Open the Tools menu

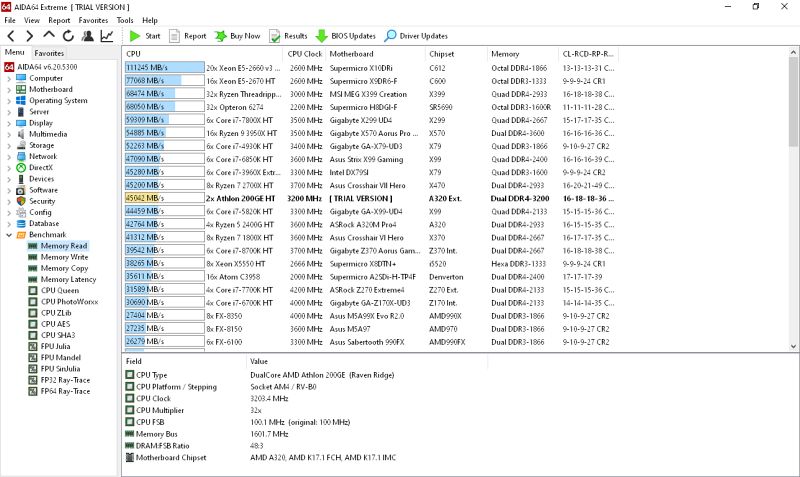click(125, 20)
